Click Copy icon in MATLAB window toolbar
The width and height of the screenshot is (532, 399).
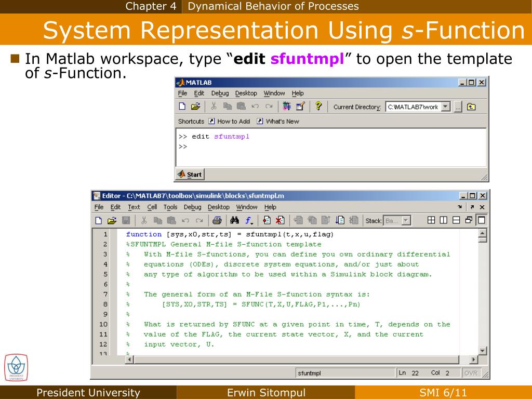click(x=228, y=107)
